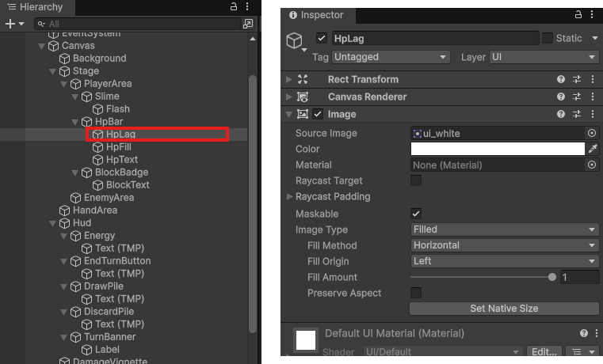This screenshot has height=364, width=603.
Task: Open Default UI Material help icon
Action: coord(584,333)
